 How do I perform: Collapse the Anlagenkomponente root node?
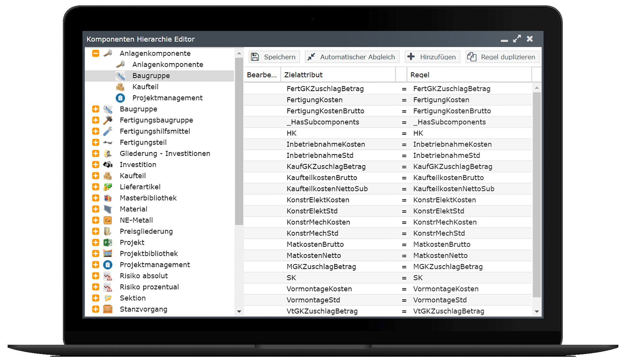coord(96,53)
